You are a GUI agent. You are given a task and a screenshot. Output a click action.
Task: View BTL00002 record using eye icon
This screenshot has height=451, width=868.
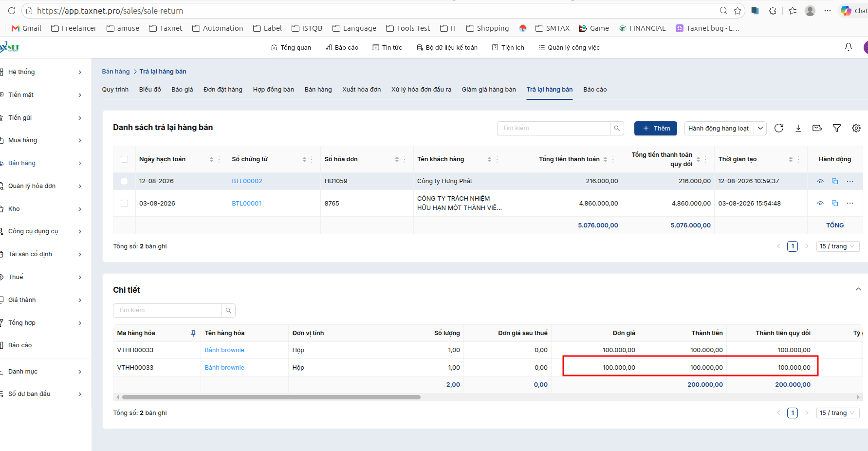pos(820,181)
